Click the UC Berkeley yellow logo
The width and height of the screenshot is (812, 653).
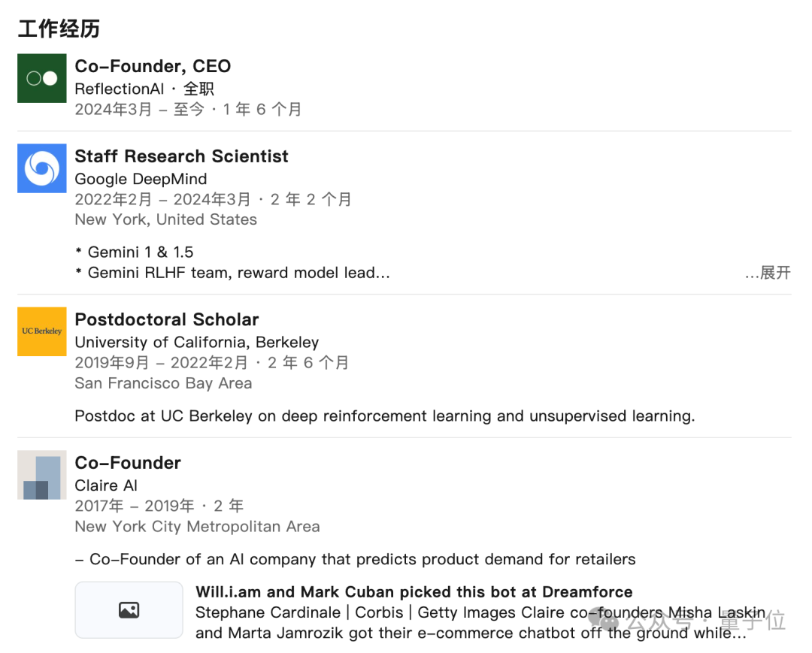(42, 331)
